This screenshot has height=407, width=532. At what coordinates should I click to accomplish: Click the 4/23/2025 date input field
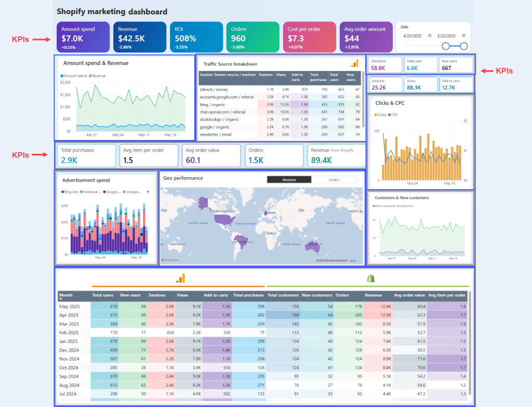click(413, 36)
